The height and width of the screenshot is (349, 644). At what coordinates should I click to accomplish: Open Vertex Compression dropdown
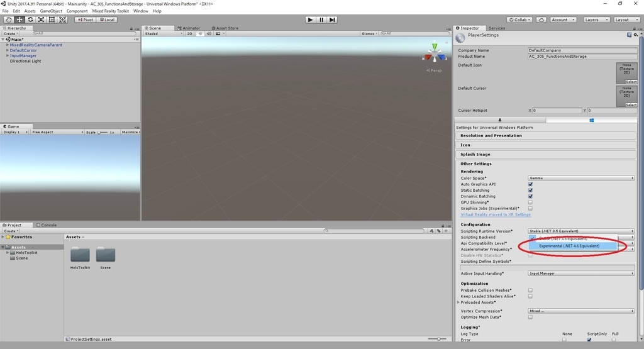point(581,311)
